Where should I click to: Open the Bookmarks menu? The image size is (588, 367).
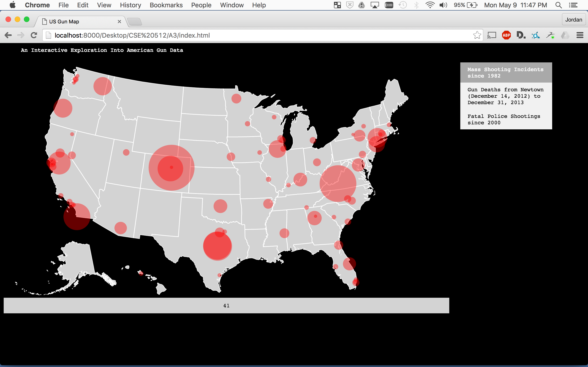pyautogui.click(x=166, y=5)
